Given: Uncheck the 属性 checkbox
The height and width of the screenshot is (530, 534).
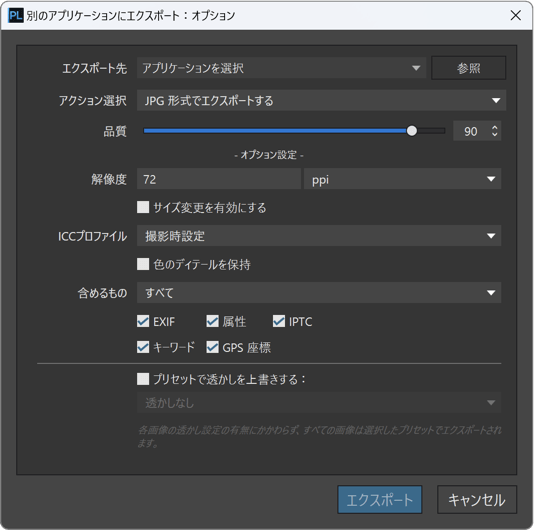Looking at the screenshot, I should (x=213, y=321).
